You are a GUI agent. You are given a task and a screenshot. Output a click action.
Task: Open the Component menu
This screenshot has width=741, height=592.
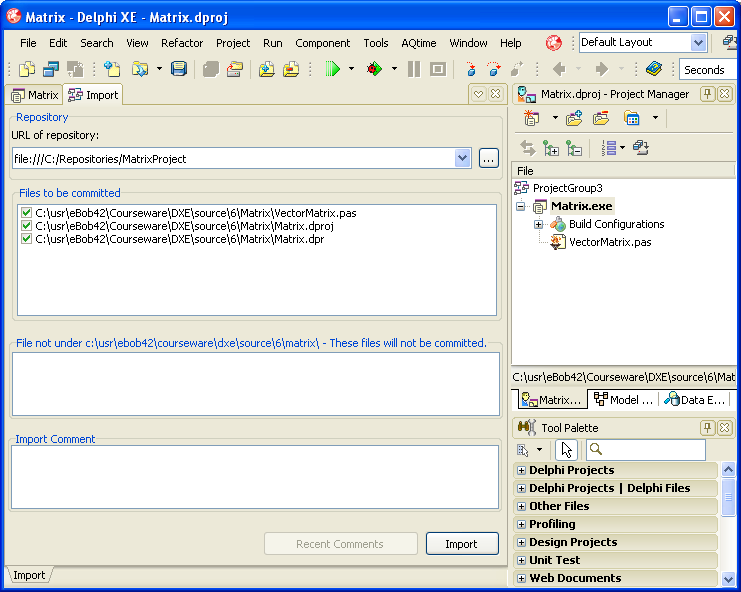(323, 43)
